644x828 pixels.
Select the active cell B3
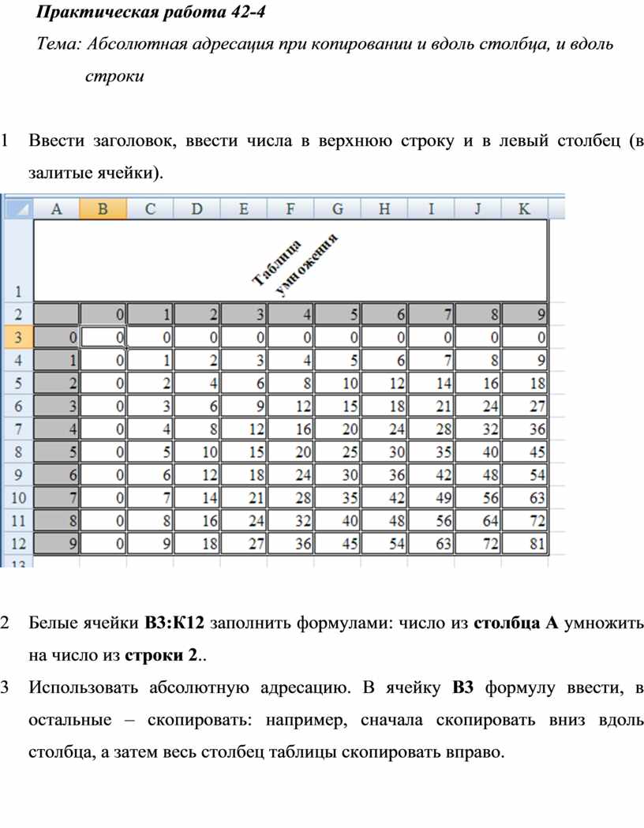click(x=103, y=337)
